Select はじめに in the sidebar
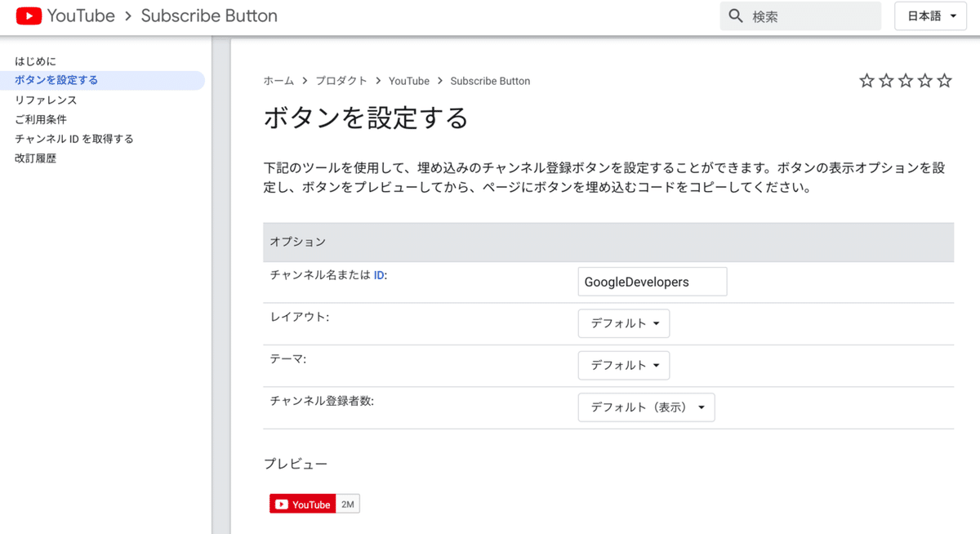The height and width of the screenshot is (534, 980). pyautogui.click(x=35, y=61)
